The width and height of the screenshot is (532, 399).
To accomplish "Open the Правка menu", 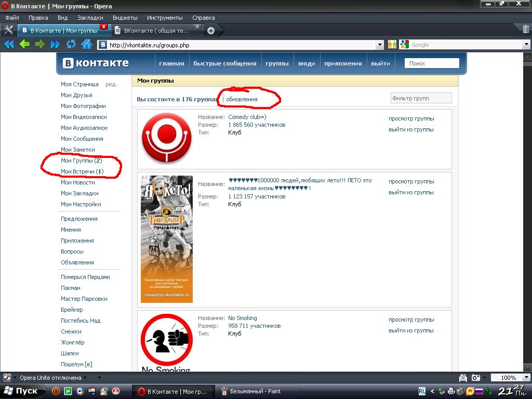I will [38, 18].
